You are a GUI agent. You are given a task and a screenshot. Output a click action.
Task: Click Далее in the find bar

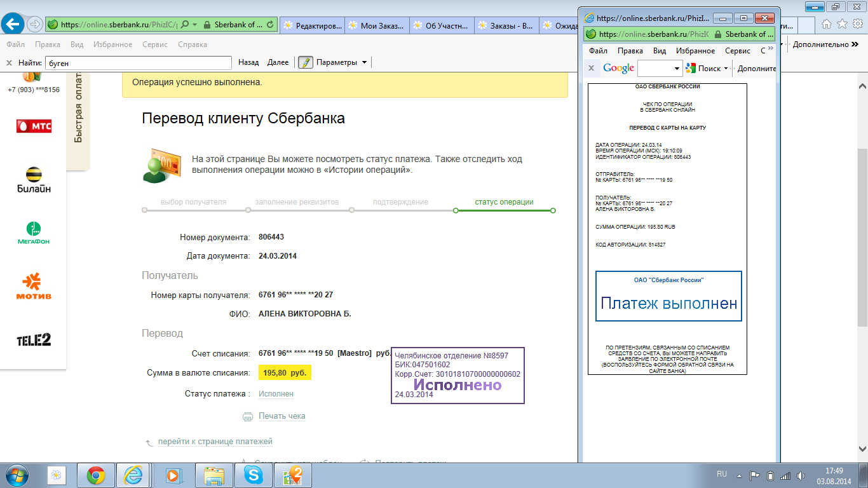pyautogui.click(x=278, y=62)
